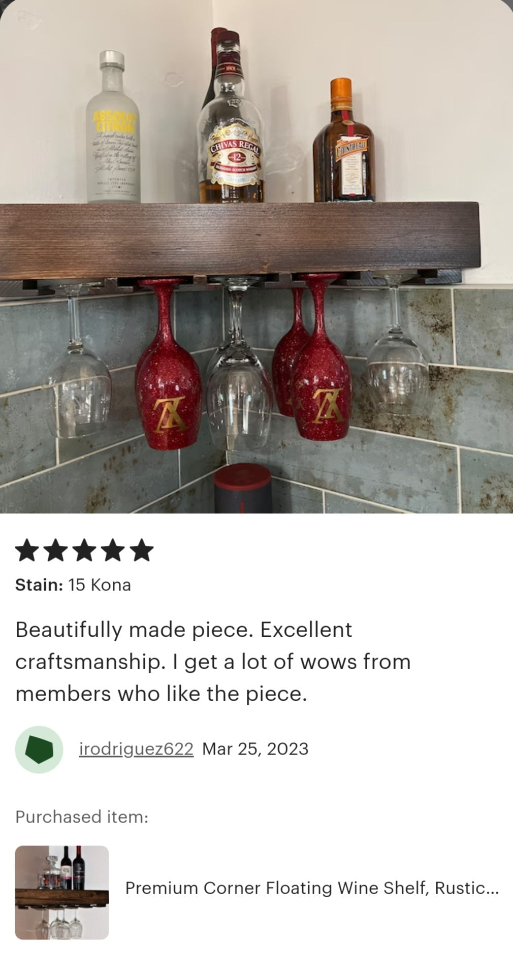Click the Chivas Regal bottle in photo
Image resolution: width=513 pixels, height=980 pixels.
tap(231, 122)
